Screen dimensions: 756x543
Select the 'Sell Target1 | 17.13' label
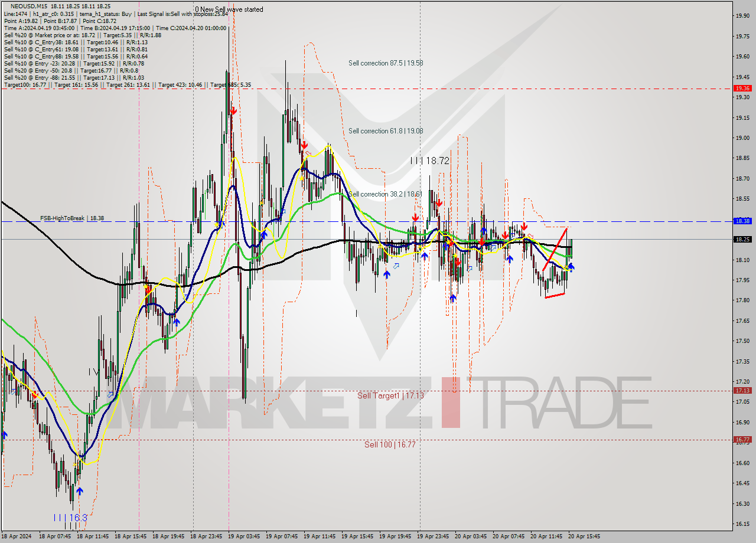point(390,395)
